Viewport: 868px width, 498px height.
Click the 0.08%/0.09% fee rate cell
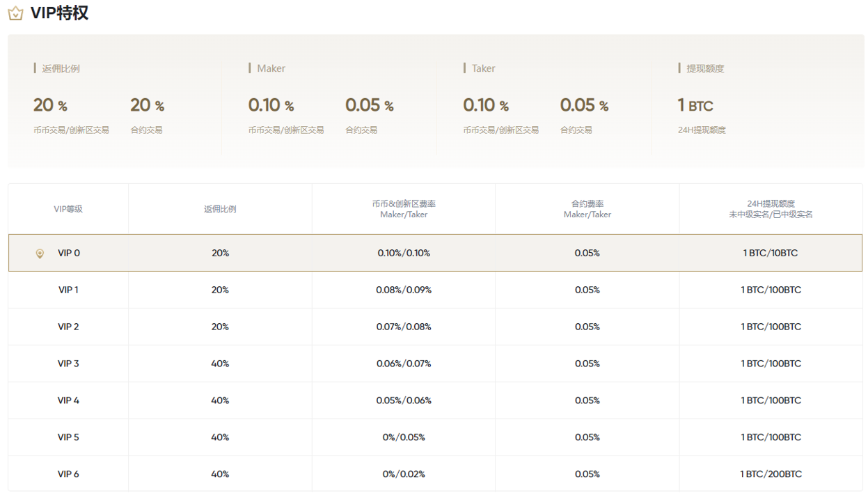(x=404, y=290)
